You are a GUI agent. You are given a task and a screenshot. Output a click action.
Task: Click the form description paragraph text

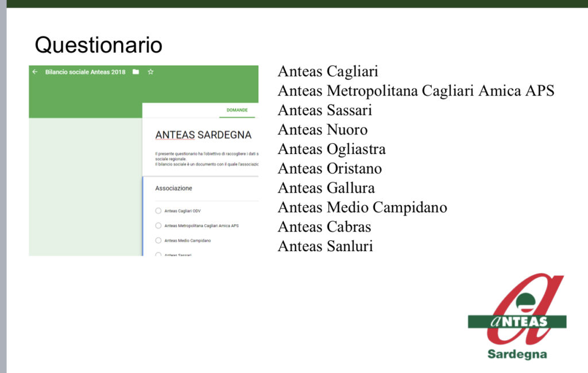pos(207,159)
